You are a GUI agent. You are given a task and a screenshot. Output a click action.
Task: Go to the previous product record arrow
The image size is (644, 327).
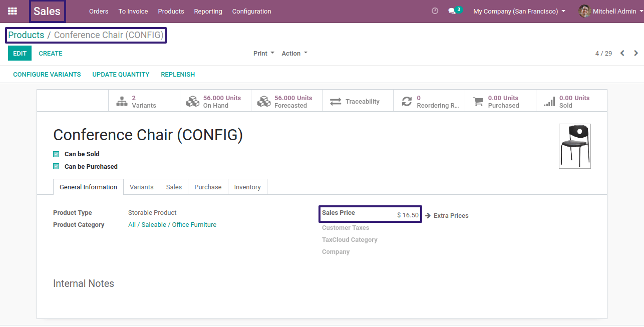click(x=622, y=53)
